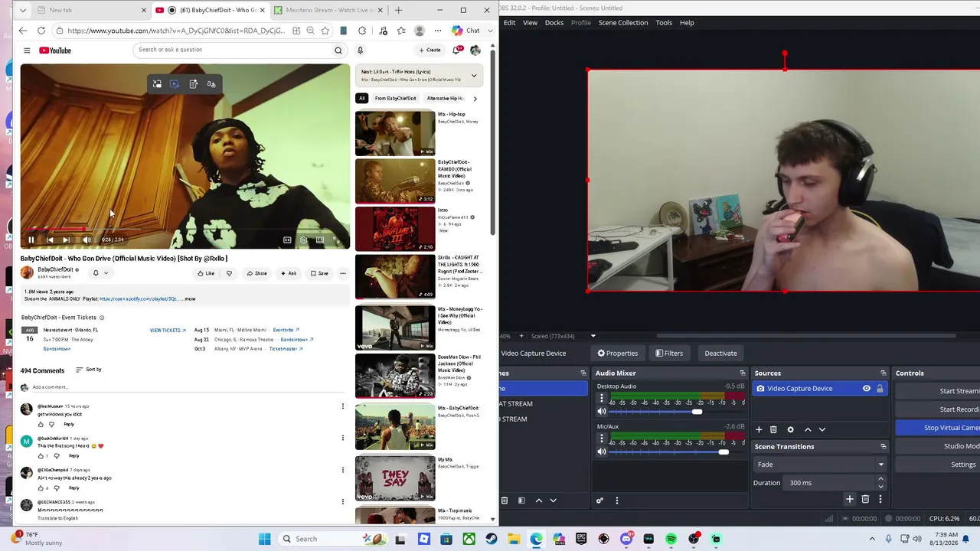980x551 pixels.
Task: Toggle closed captions on the video
Action: pos(287,240)
